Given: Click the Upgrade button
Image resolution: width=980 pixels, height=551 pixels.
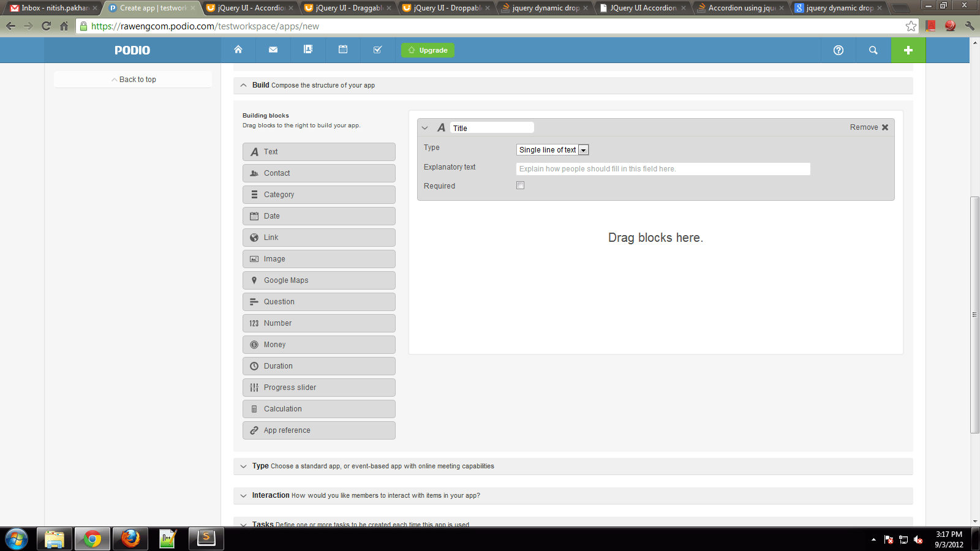Looking at the screenshot, I should point(428,50).
